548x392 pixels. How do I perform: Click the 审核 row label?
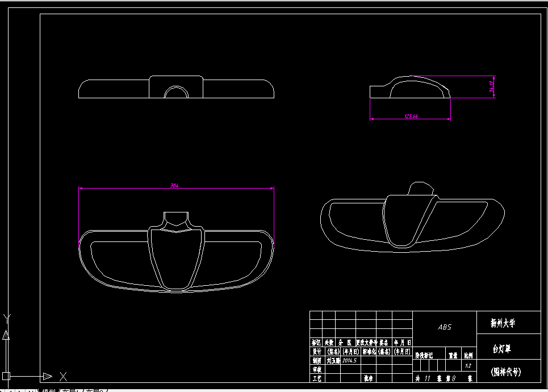point(316,369)
